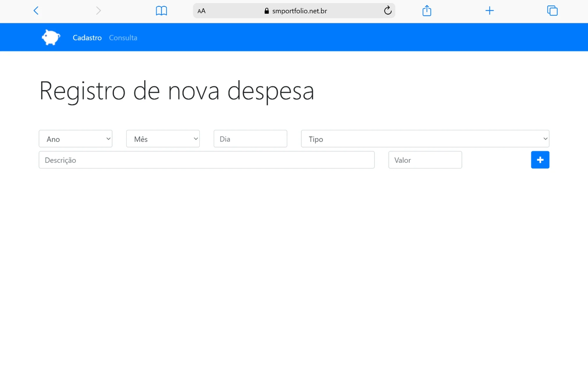The image size is (588, 367).
Task: Click the piggy bank logo
Action: pyautogui.click(x=51, y=37)
